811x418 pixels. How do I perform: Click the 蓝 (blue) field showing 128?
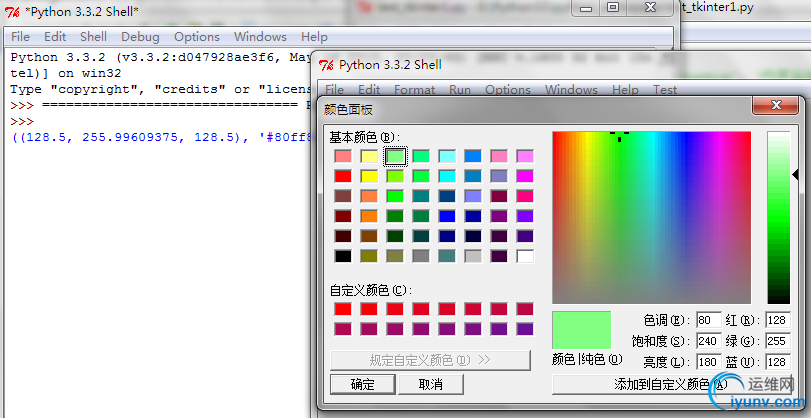tap(778, 362)
